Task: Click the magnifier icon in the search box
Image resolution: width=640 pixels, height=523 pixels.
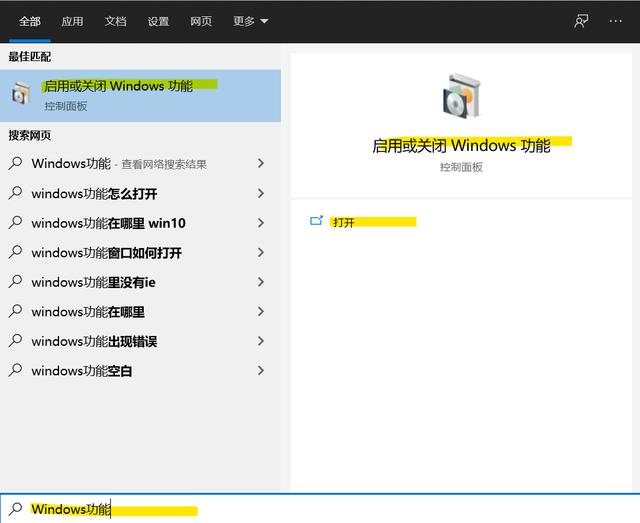Action: tap(16, 509)
